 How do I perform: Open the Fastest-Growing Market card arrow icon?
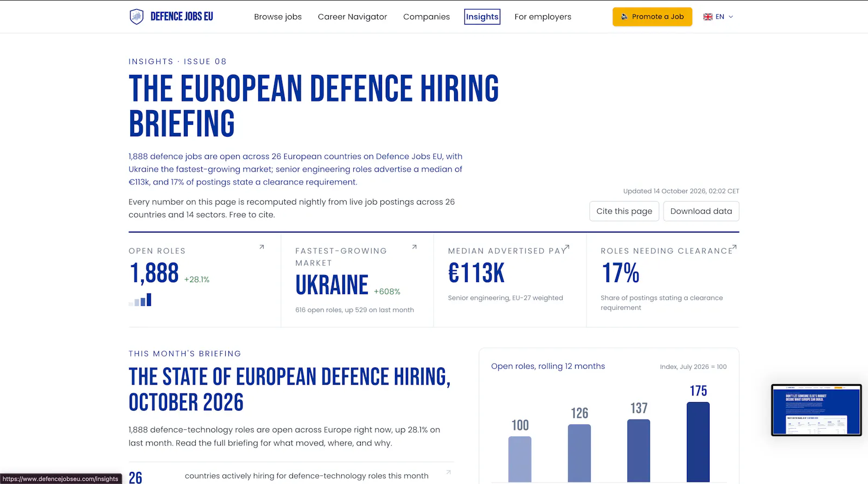click(x=414, y=247)
